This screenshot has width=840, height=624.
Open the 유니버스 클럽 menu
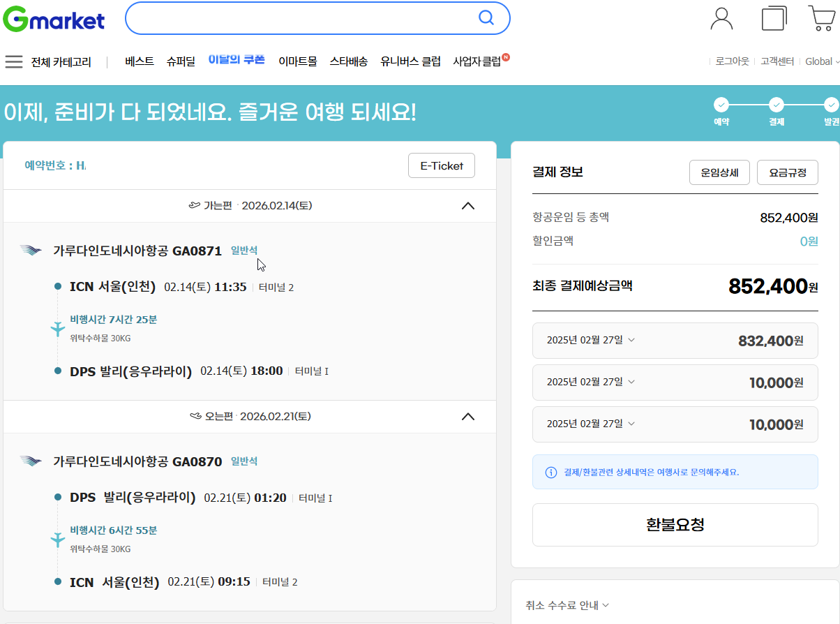click(410, 61)
